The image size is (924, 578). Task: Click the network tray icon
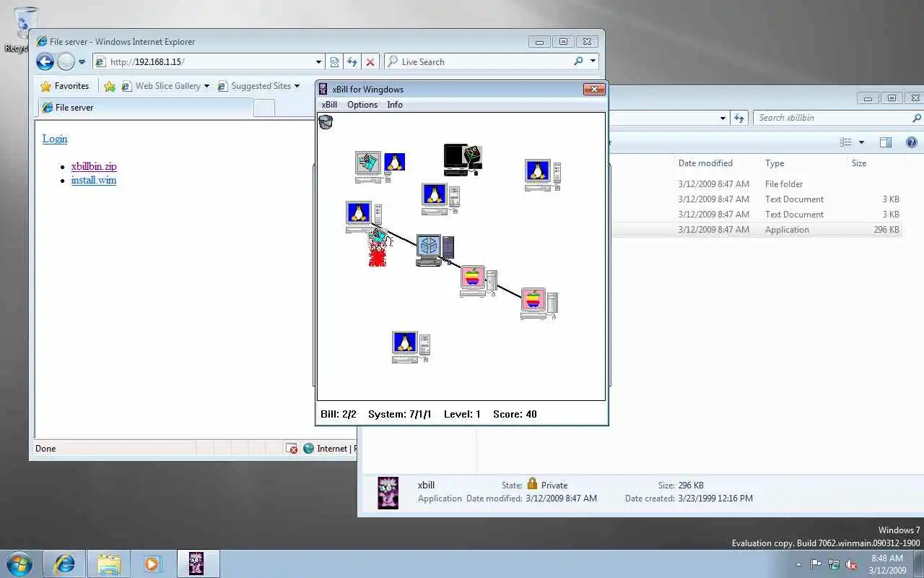(x=834, y=564)
